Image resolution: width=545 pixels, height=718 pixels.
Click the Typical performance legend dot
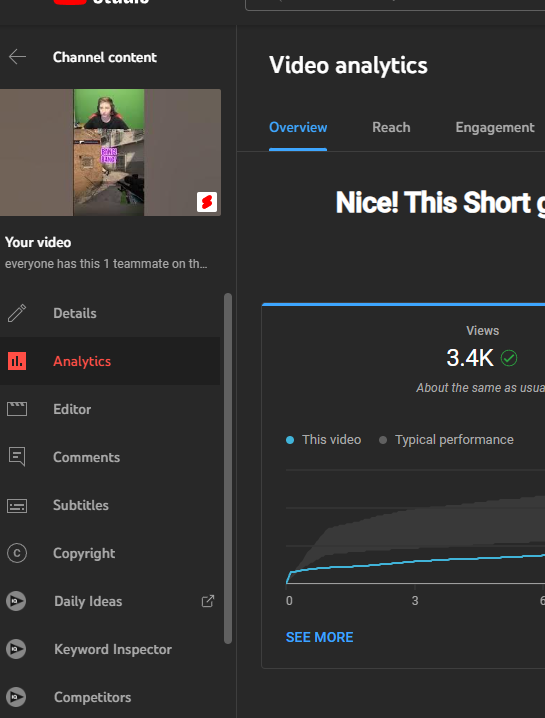(x=383, y=440)
